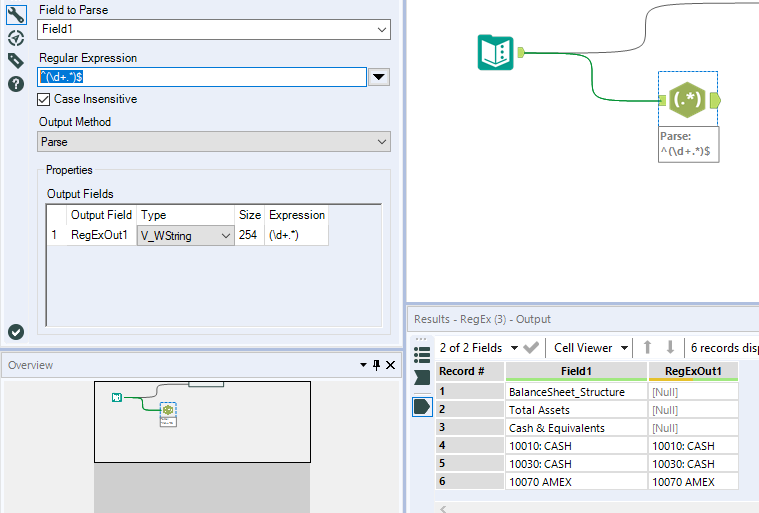Click the RegEx tool output anchor
This screenshot has height=513, width=759.
(715, 101)
